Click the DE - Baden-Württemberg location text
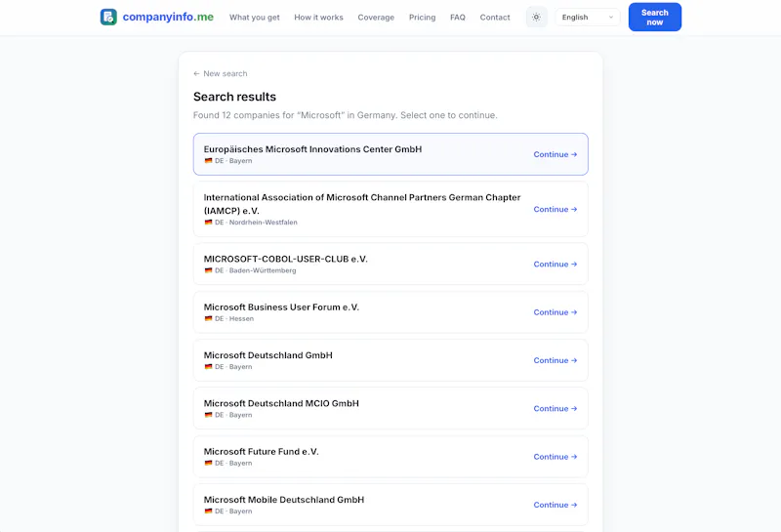 click(x=256, y=270)
